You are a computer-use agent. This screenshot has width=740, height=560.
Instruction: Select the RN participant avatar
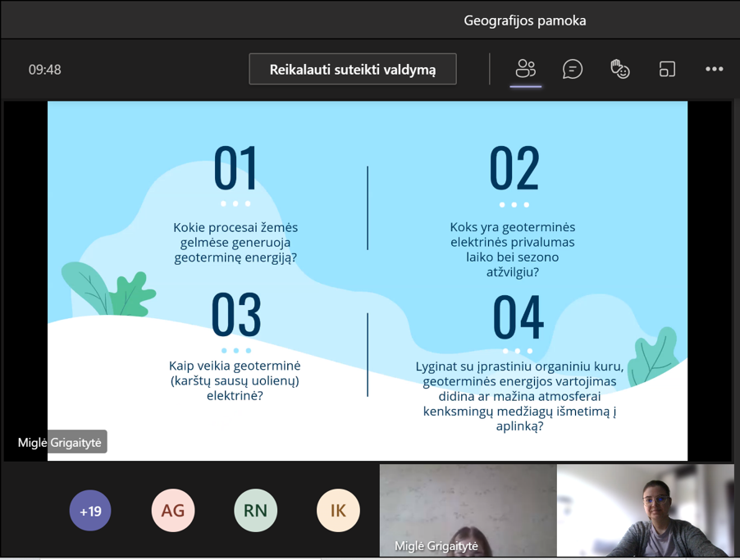(255, 511)
